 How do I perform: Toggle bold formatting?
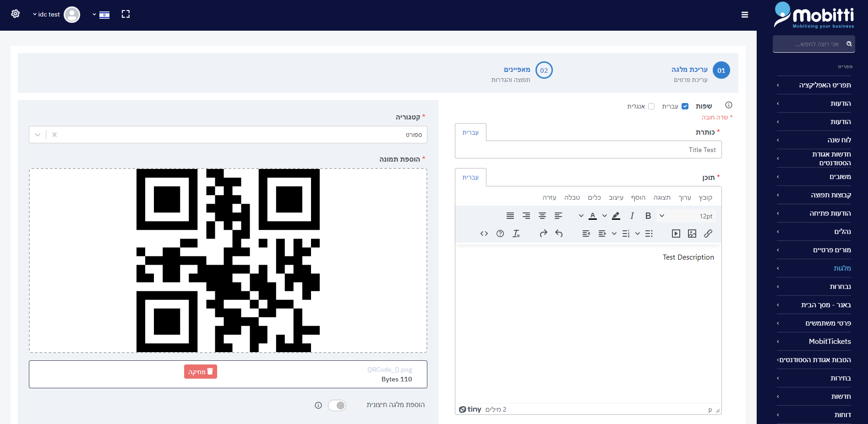(x=648, y=216)
